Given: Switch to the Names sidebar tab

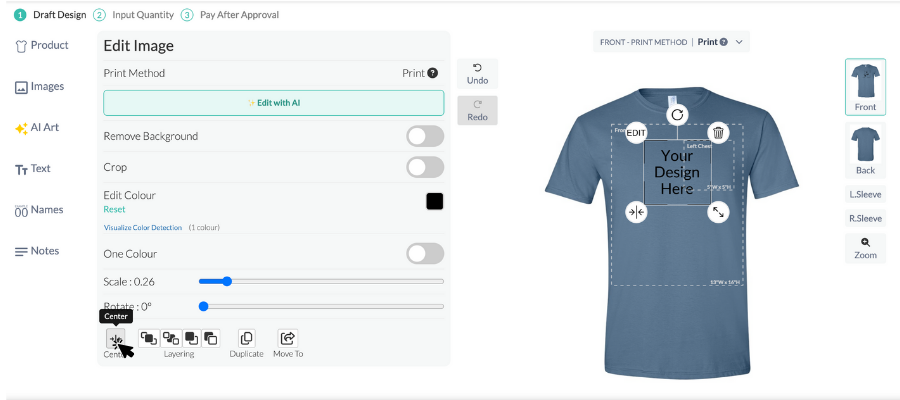Looking at the screenshot, I should (38, 210).
